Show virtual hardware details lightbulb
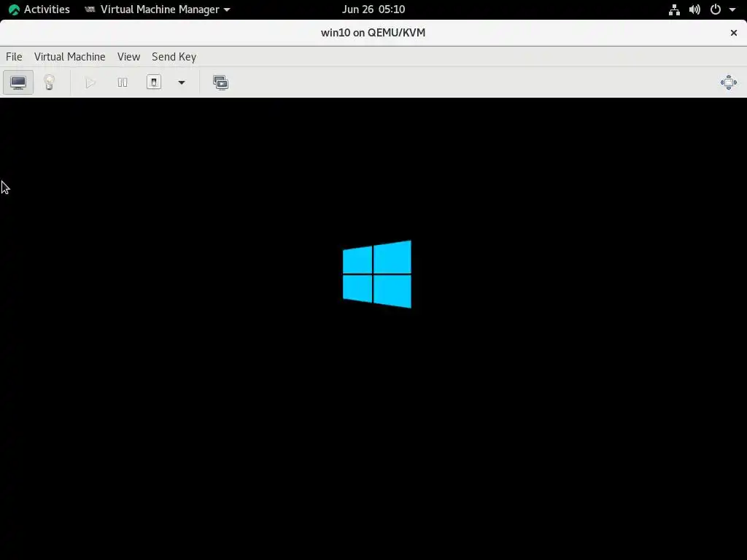The width and height of the screenshot is (747, 560). (x=49, y=82)
